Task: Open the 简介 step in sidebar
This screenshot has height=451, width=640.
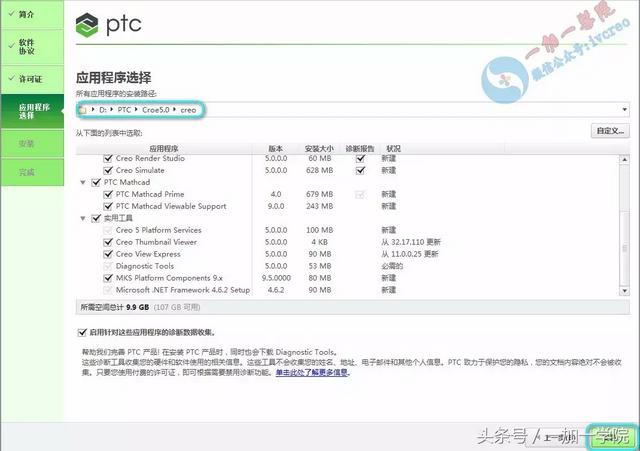Action: (x=32, y=14)
